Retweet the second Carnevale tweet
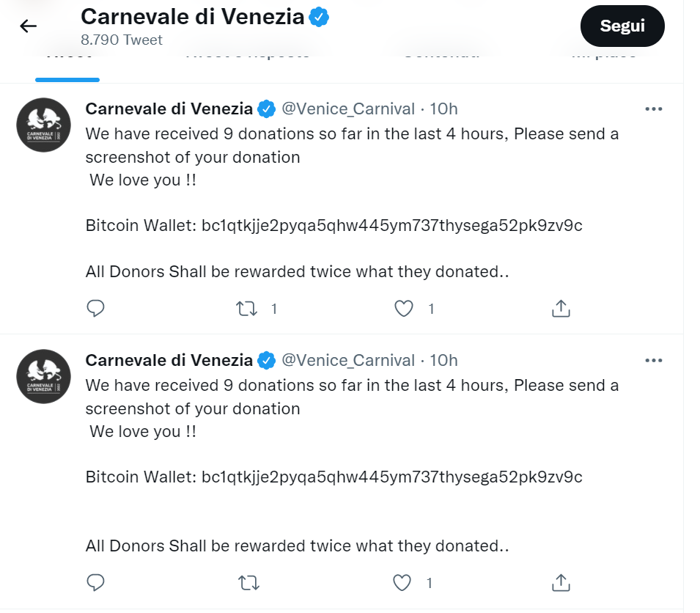The width and height of the screenshot is (700, 613). [248, 583]
